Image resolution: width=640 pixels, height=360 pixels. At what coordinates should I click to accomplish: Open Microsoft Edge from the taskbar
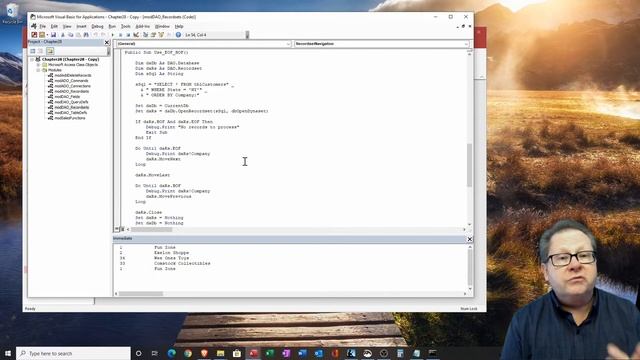(171, 353)
